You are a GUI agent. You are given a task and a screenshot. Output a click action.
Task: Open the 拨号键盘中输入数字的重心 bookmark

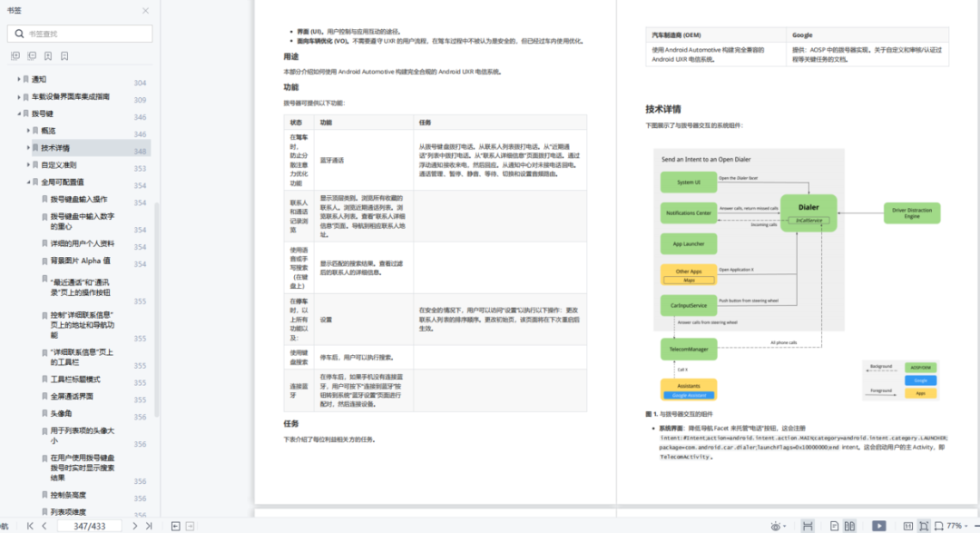click(x=83, y=222)
